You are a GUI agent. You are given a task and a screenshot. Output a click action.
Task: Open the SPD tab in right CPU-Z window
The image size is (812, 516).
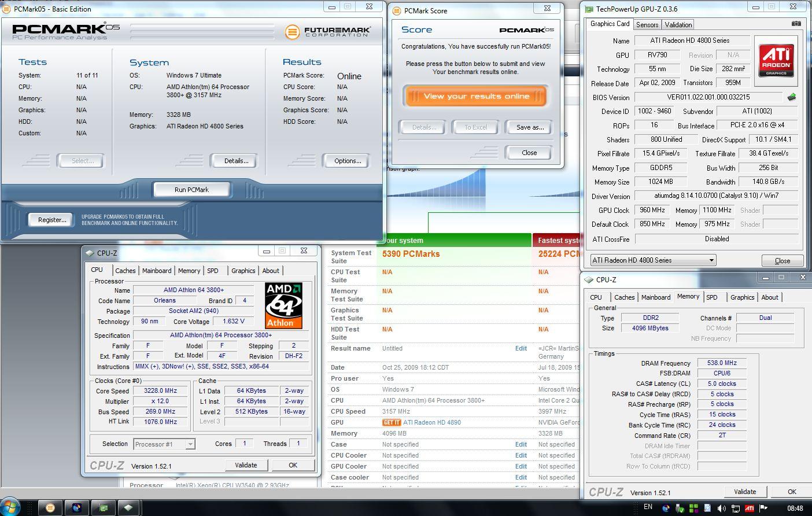click(x=712, y=297)
